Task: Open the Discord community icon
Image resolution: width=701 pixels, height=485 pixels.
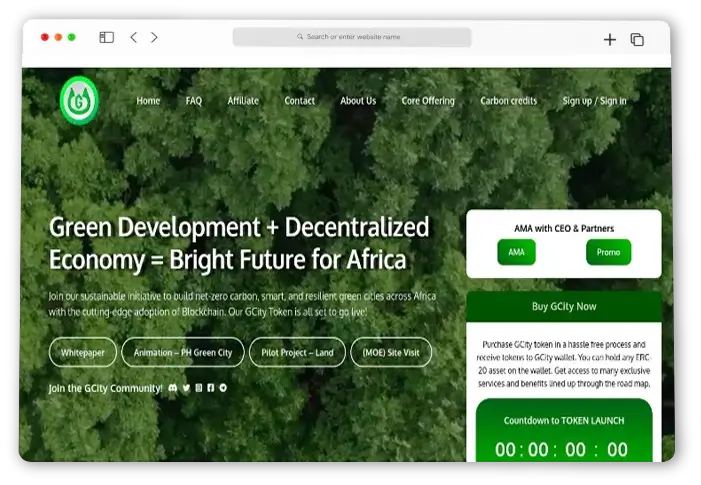Action: point(173,387)
